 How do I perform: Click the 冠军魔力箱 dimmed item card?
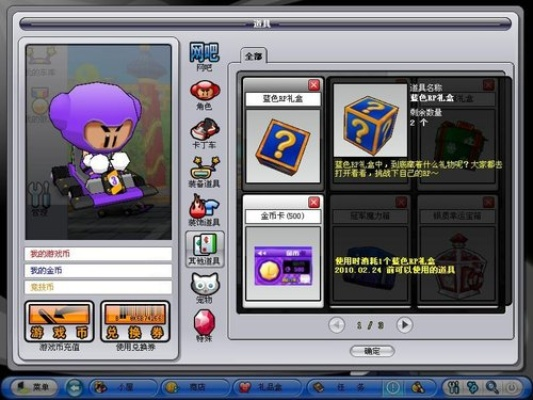click(370, 250)
